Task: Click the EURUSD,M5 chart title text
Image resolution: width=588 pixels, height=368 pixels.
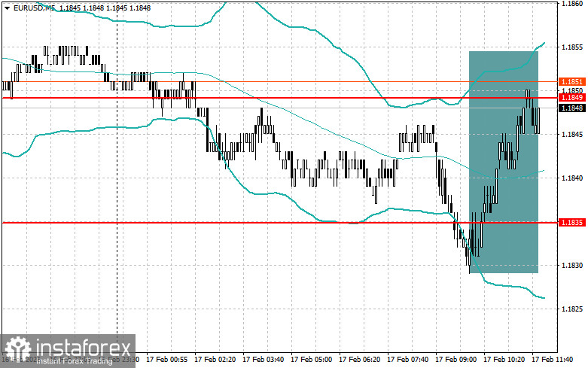Action: point(34,8)
